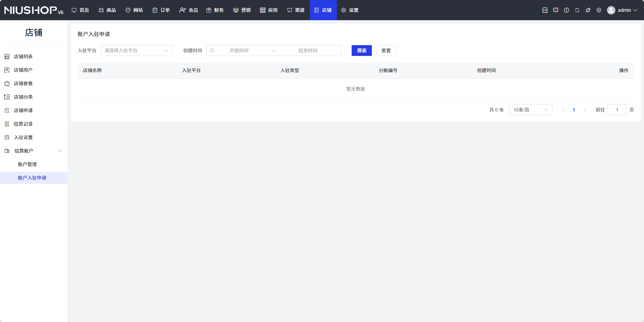The width and height of the screenshot is (644, 322).
Task: Open 店铺申请 from the sidebar
Action: pos(23,110)
